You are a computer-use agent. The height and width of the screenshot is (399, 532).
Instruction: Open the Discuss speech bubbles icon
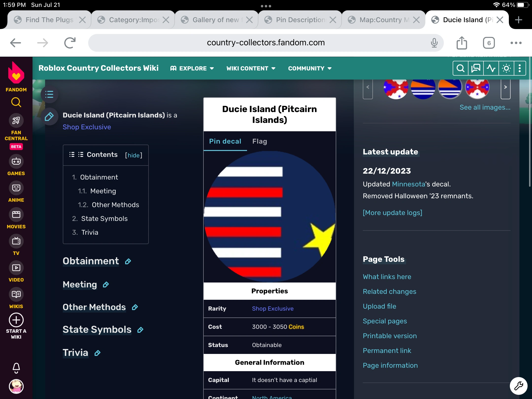(476, 68)
